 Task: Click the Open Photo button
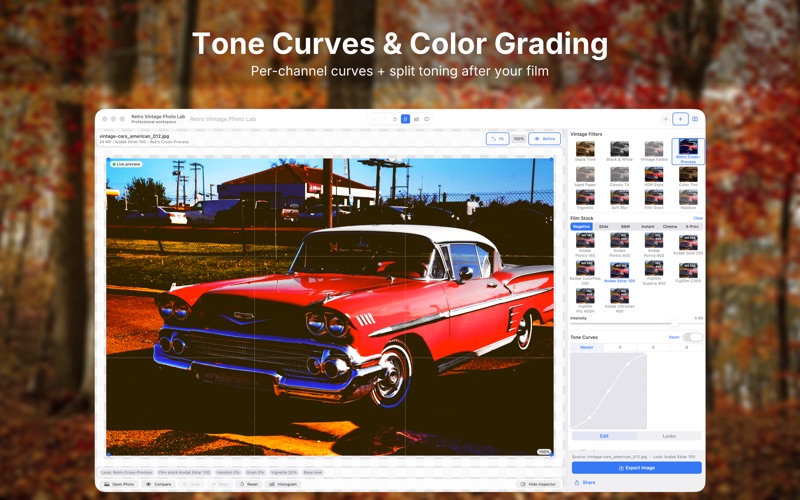click(x=119, y=484)
